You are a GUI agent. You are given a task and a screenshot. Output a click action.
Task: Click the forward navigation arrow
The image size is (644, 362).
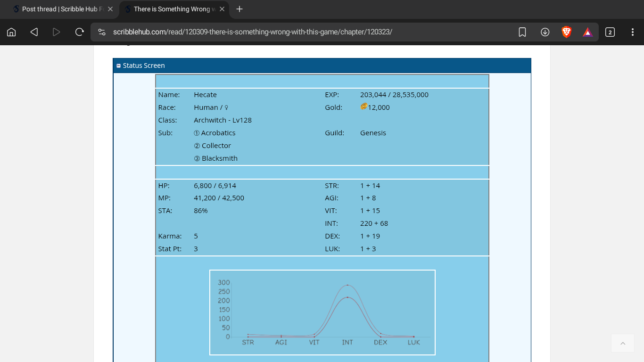pyautogui.click(x=57, y=32)
